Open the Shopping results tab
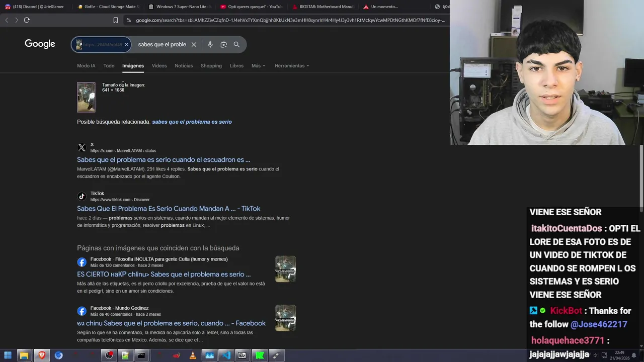644x362 pixels. tap(211, 66)
